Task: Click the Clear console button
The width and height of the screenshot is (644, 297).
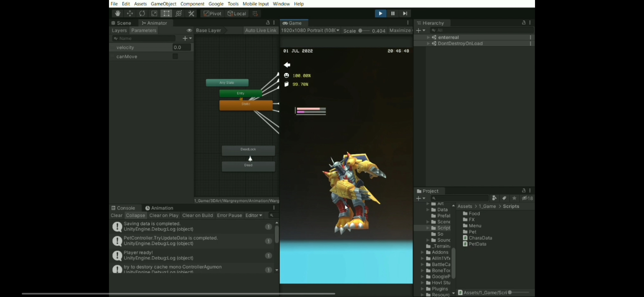Action: pos(116,215)
